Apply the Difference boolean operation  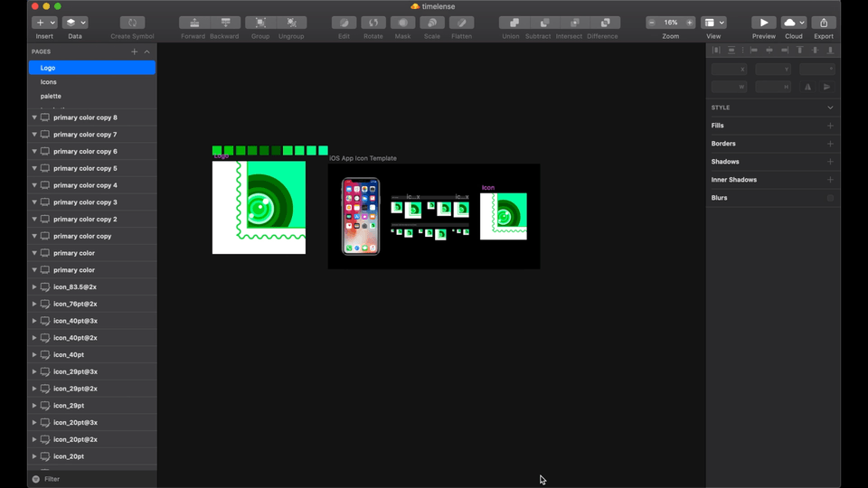pos(605,23)
